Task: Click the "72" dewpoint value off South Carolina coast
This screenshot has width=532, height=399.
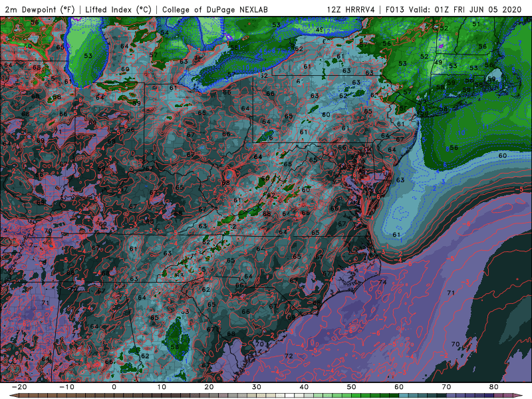Action: (x=289, y=356)
